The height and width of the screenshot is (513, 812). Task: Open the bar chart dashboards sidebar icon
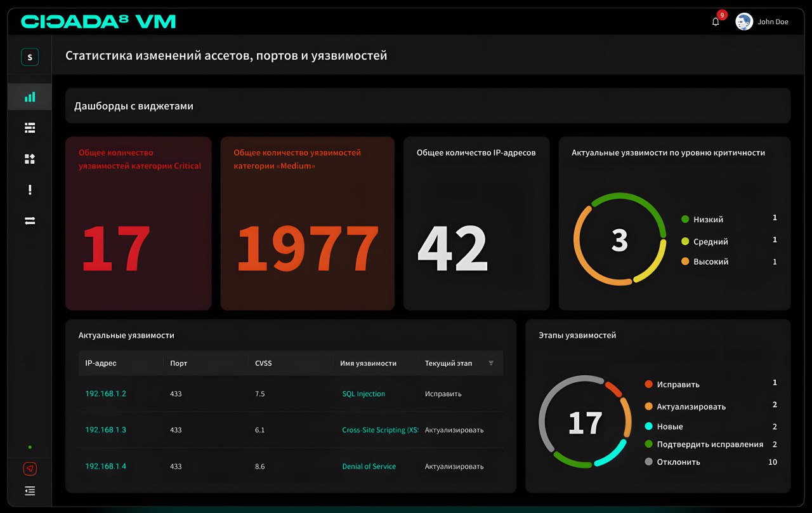[29, 97]
